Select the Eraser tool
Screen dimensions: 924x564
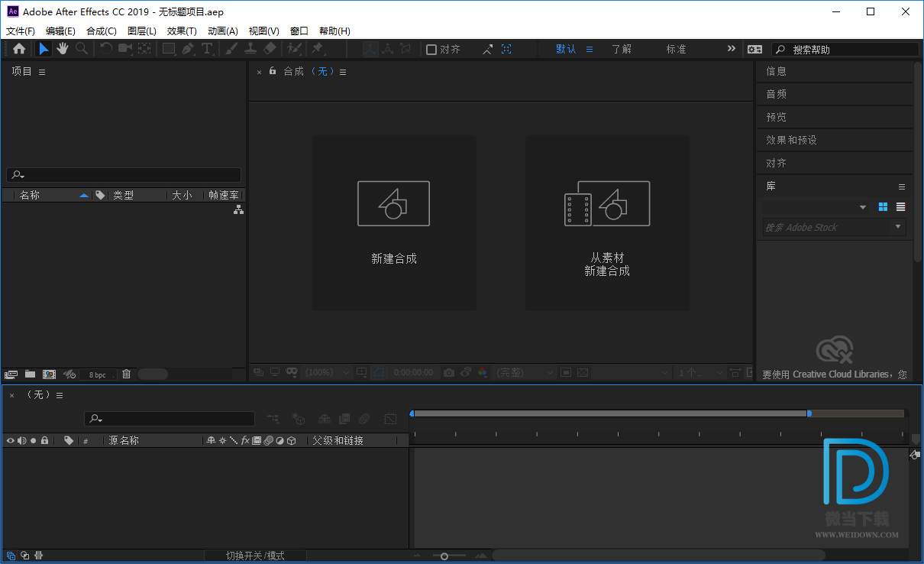pos(270,49)
